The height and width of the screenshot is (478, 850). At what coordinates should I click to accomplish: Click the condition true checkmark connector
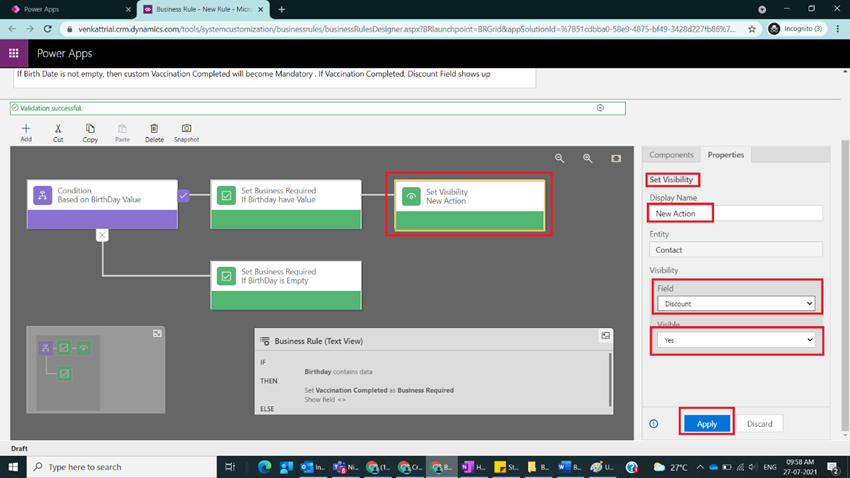point(183,195)
